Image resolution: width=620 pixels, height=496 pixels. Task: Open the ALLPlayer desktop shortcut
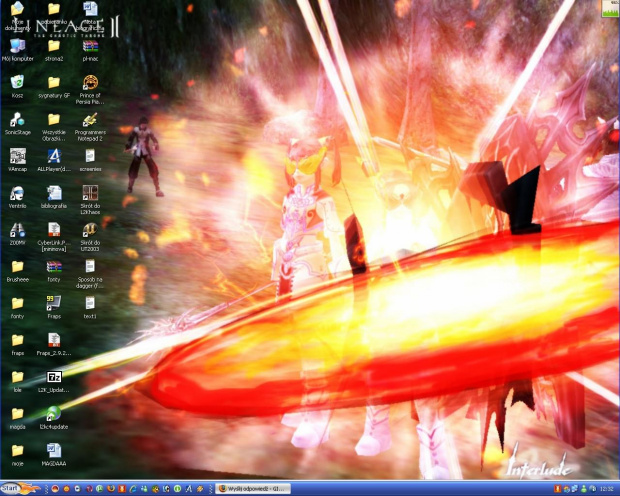coord(54,157)
